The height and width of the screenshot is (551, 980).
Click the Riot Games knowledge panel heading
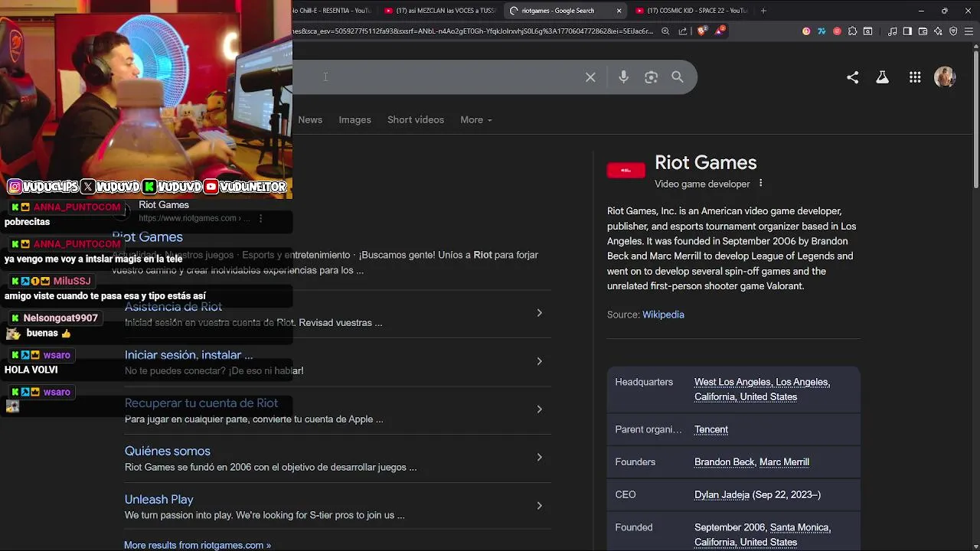(x=706, y=162)
